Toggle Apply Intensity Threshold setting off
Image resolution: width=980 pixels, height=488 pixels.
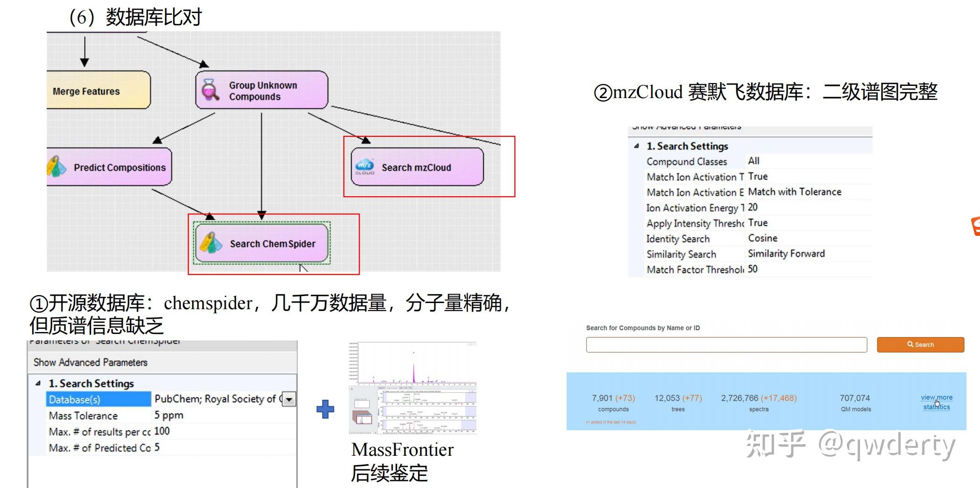point(758,223)
